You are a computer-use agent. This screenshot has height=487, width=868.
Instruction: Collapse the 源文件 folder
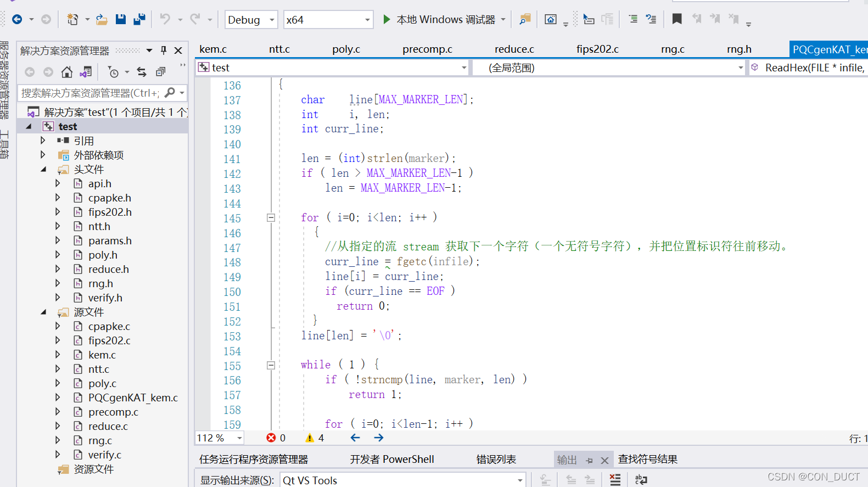pyautogui.click(x=43, y=312)
